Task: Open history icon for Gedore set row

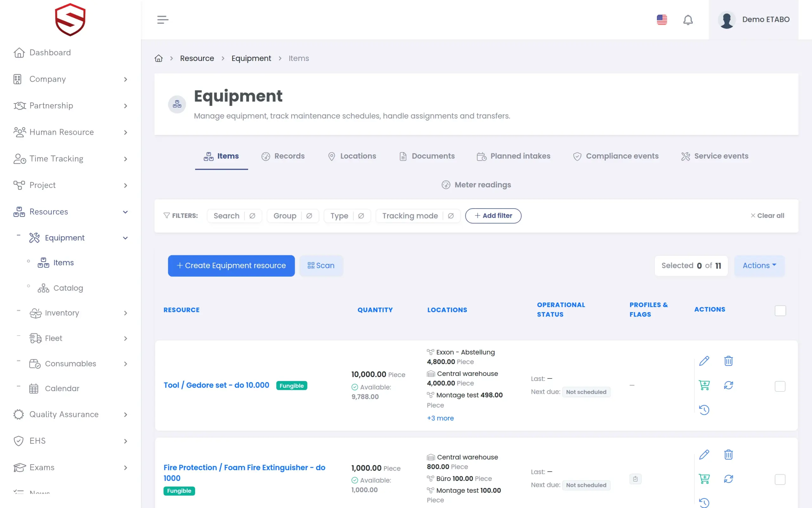Action: (x=704, y=410)
